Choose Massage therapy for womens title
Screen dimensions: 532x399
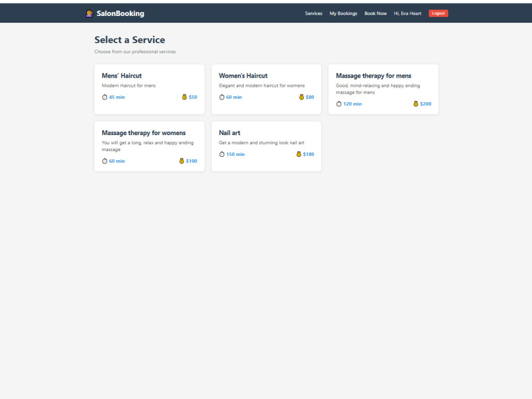(x=144, y=132)
